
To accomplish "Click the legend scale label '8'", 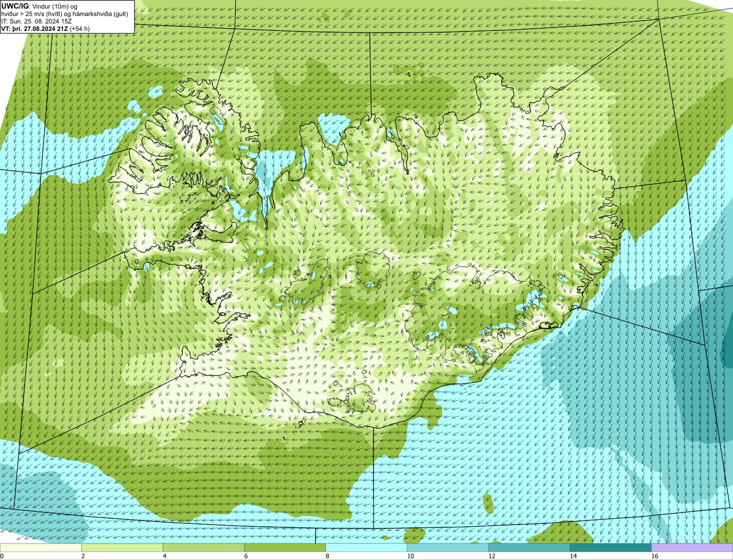I will click(327, 556).
